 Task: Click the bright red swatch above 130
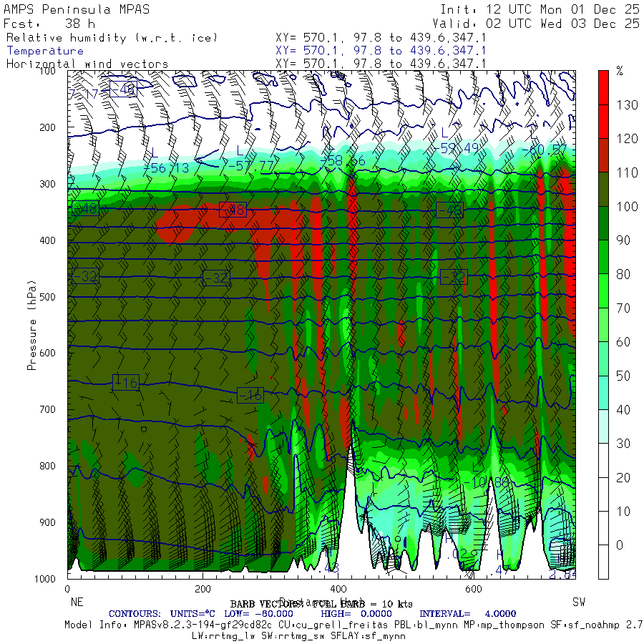pos(603,87)
